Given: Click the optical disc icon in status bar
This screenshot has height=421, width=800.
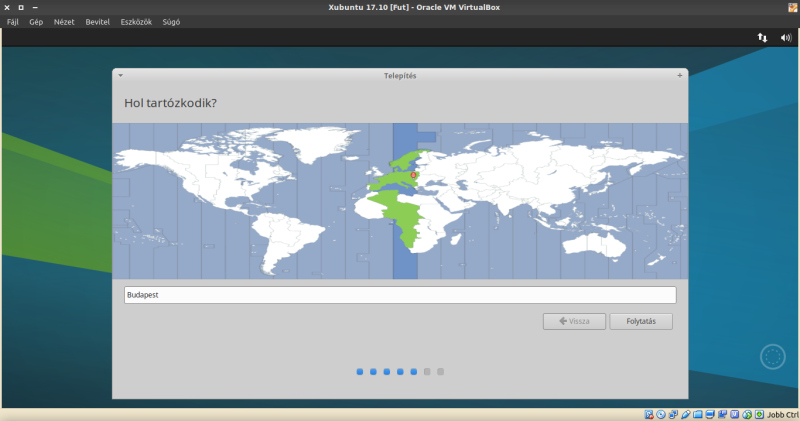Looking at the screenshot, I should [x=661, y=414].
